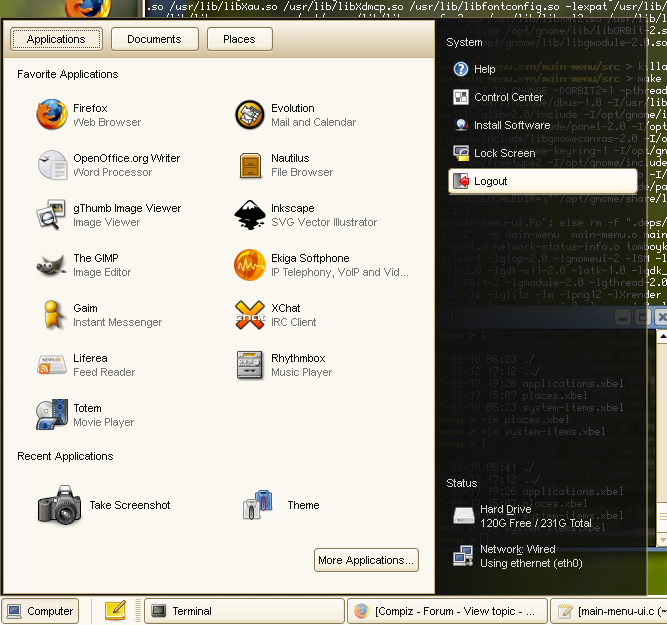Click '120G Free / 231G Total' status text
The image size is (667, 625).
536,523
